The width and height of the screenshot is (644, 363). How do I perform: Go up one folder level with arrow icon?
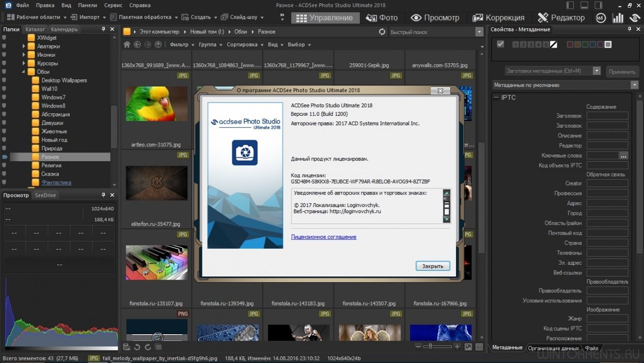[158, 45]
